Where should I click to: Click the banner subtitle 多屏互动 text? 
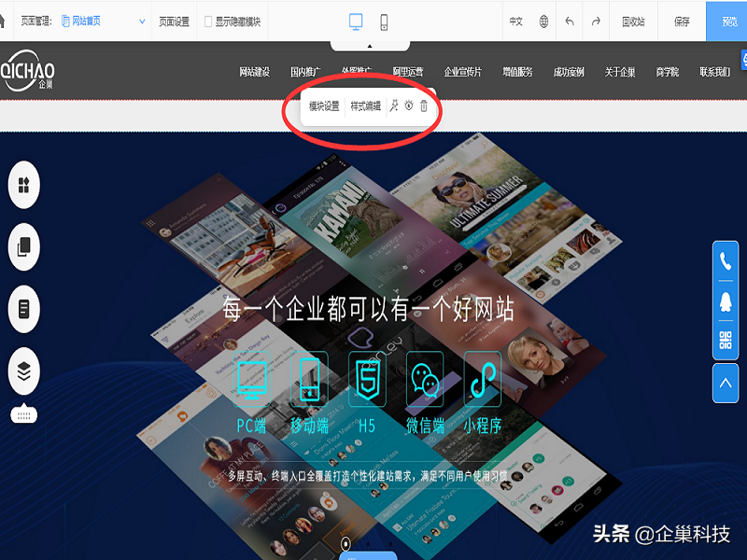(x=368, y=476)
